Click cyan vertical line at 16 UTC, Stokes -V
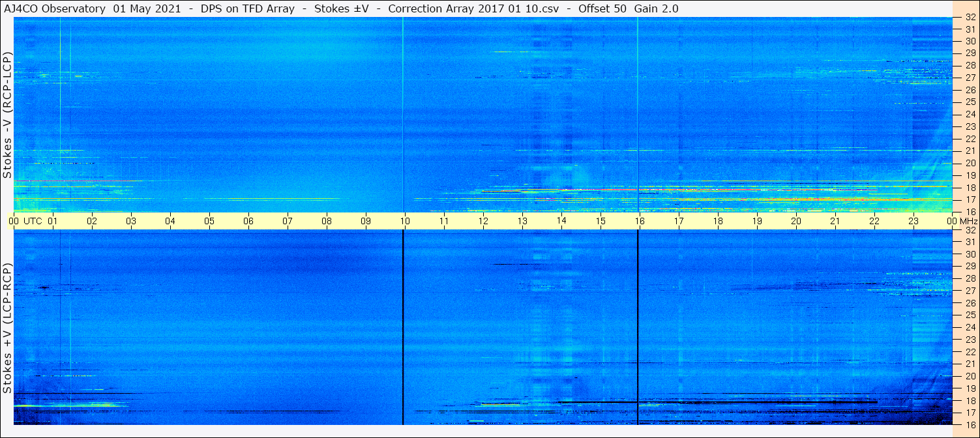Image resolution: width=980 pixels, height=438 pixels. 638,115
